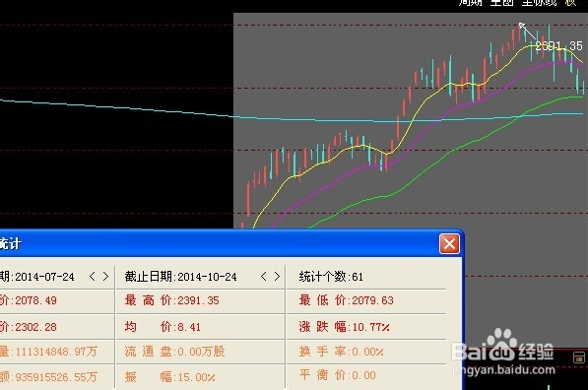Step 截止日期 back with left arrow
588x390 pixels.
[263, 277]
